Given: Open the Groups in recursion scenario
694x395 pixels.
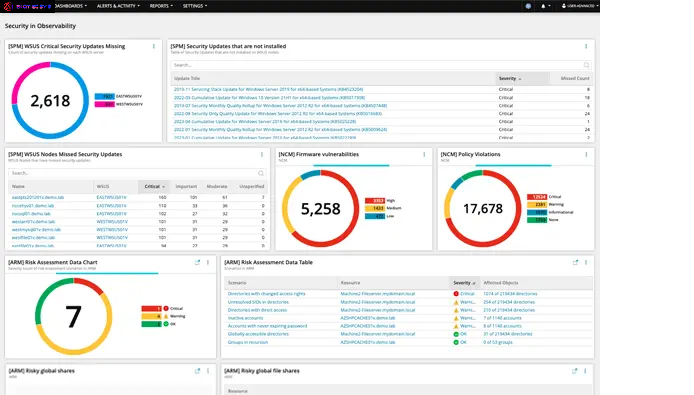Looking at the screenshot, I should click(248, 342).
